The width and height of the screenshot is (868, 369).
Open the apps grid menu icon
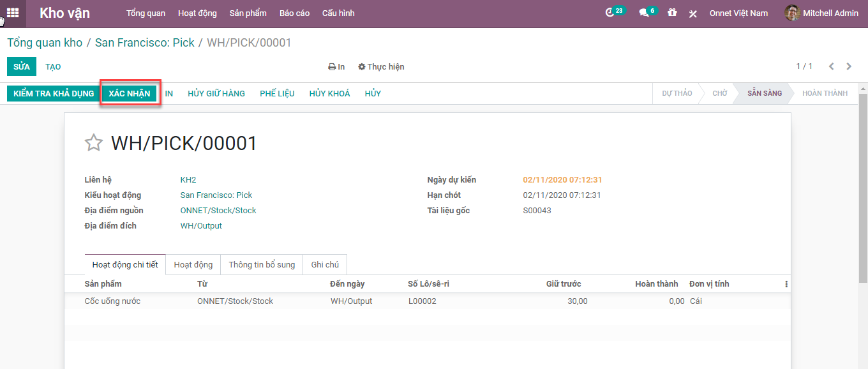[x=13, y=13]
